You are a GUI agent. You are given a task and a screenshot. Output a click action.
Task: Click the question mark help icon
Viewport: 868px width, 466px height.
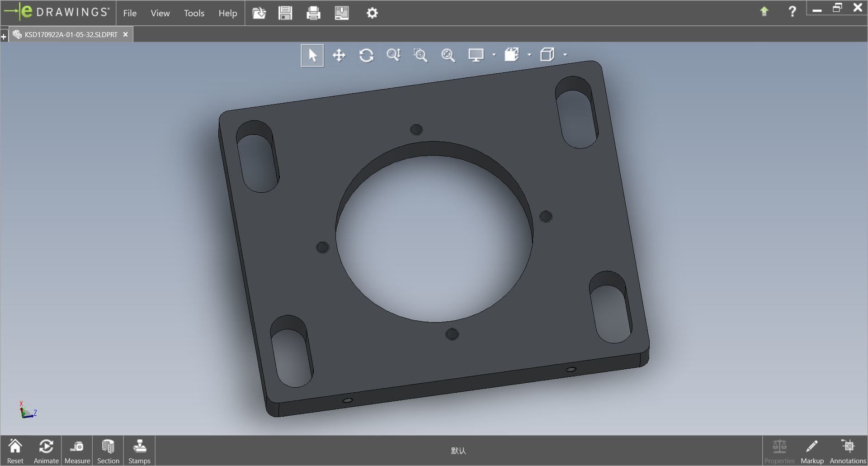click(792, 11)
